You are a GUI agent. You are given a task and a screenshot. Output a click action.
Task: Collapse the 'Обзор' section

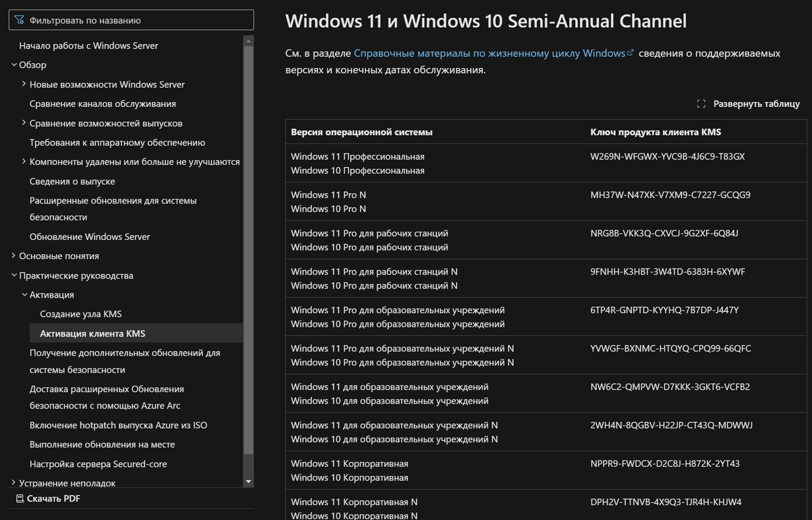[14, 65]
